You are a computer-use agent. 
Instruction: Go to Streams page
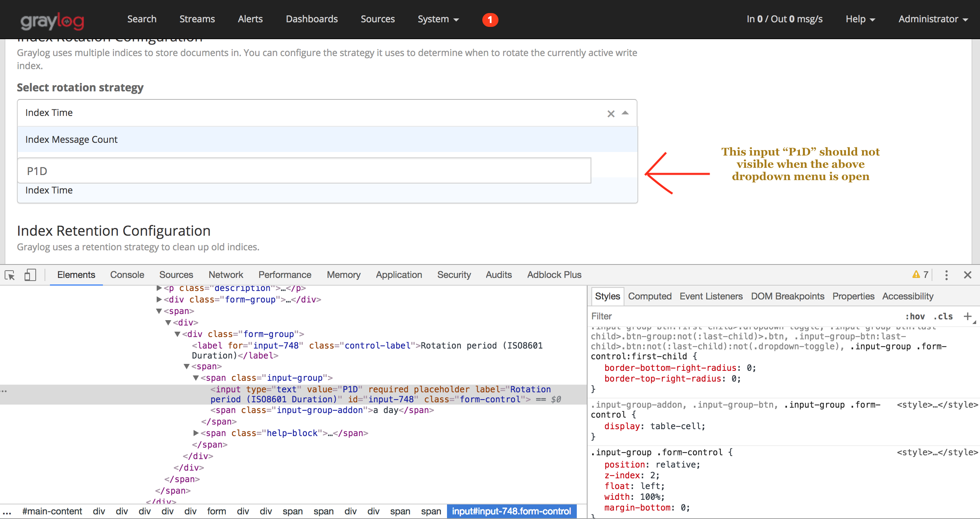[197, 19]
